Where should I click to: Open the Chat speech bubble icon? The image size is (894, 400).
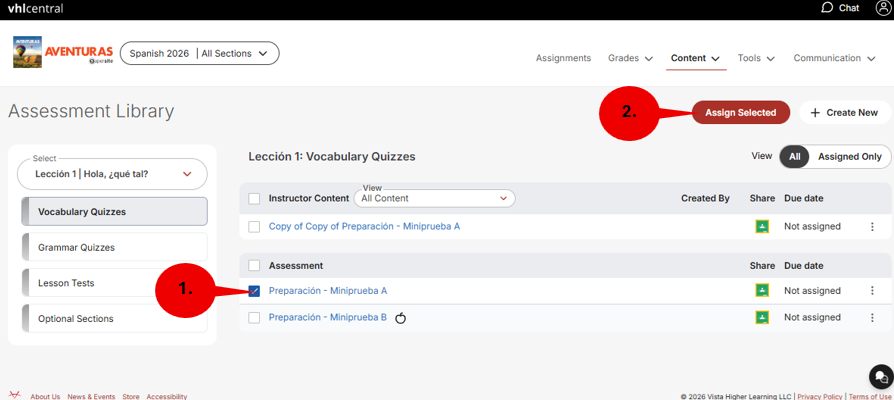827,7
